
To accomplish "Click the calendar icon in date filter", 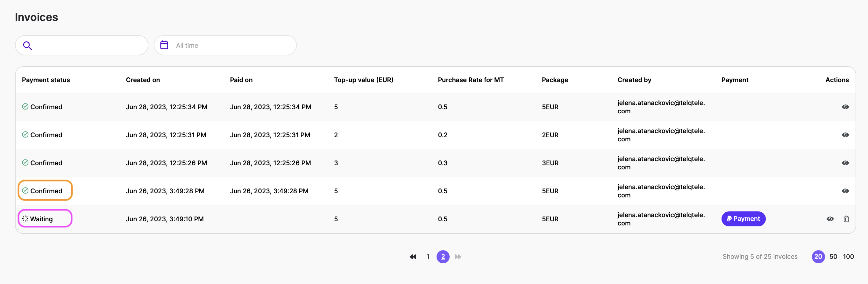I will (x=164, y=45).
